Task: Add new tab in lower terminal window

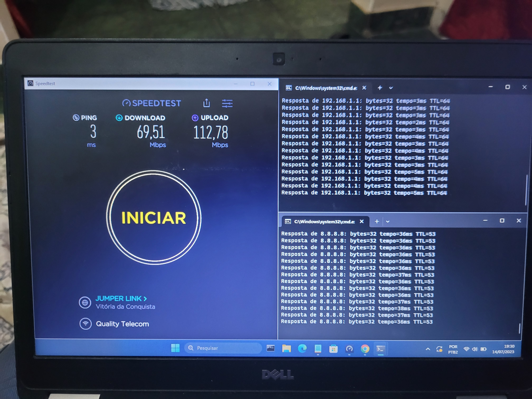Action: coord(377,221)
